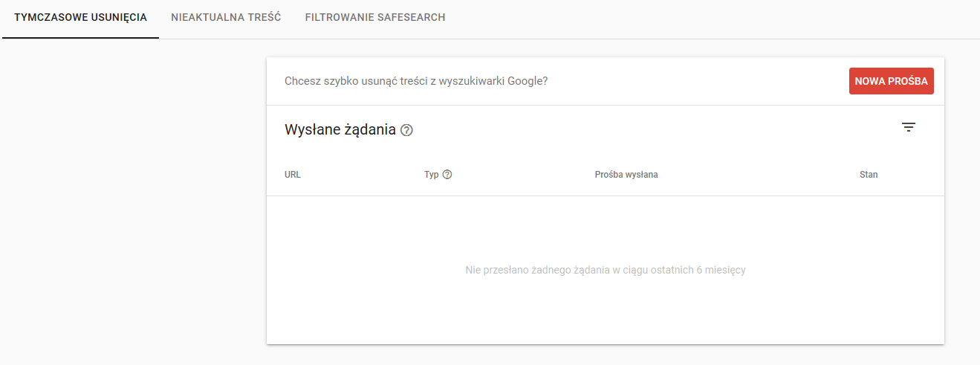The height and width of the screenshot is (365, 980).
Task: Click the 'Chcesz szybko usunąć treści' prompt text
Action: pos(416,81)
